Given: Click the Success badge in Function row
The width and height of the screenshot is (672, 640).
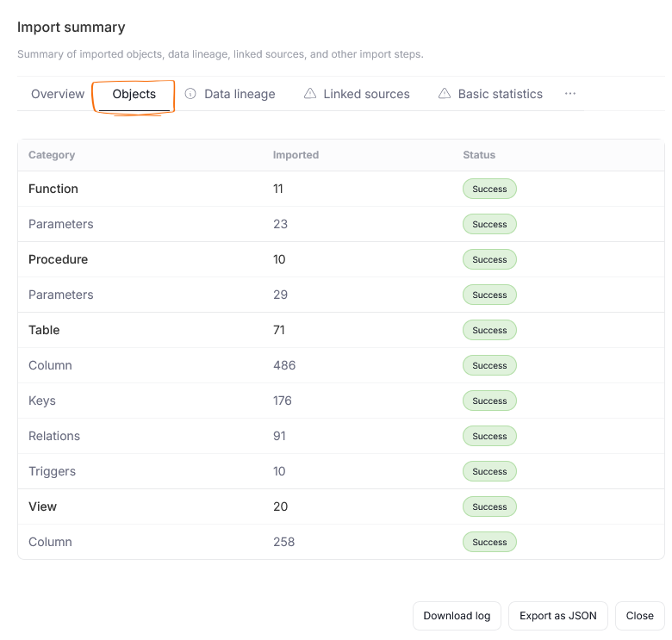Looking at the screenshot, I should point(489,189).
